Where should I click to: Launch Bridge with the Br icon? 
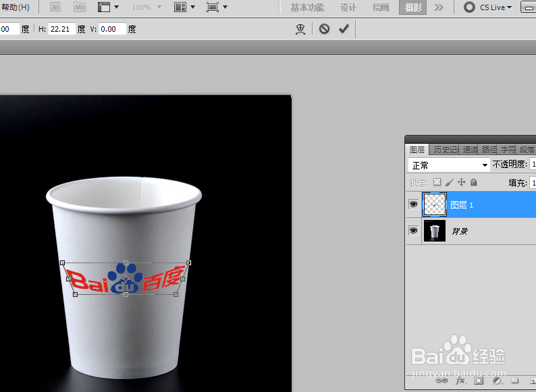coord(55,7)
